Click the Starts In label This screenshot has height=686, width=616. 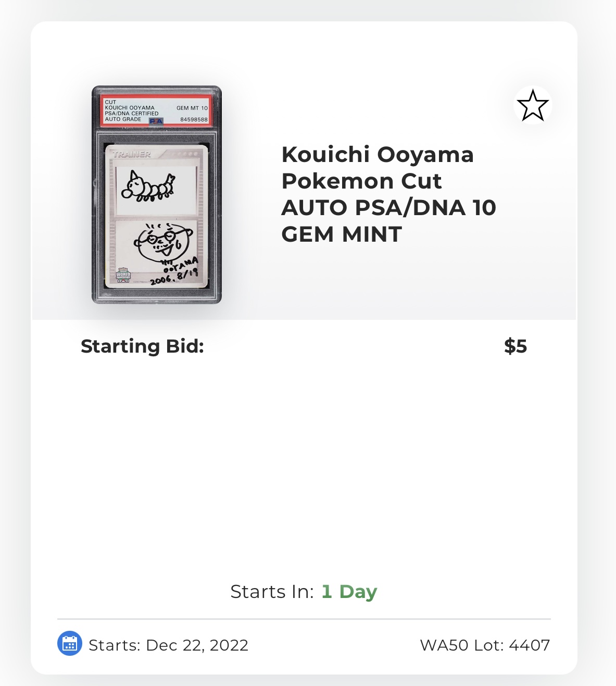point(272,592)
